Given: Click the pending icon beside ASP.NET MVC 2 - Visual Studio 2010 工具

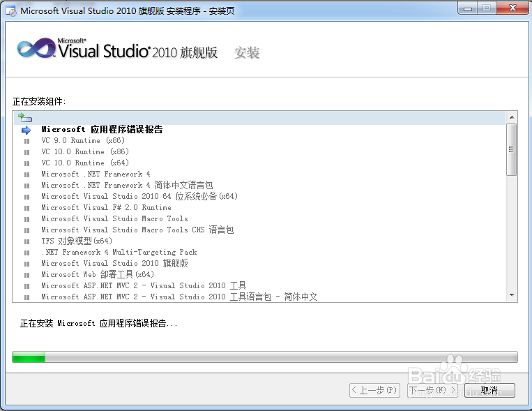Looking at the screenshot, I should coord(26,286).
